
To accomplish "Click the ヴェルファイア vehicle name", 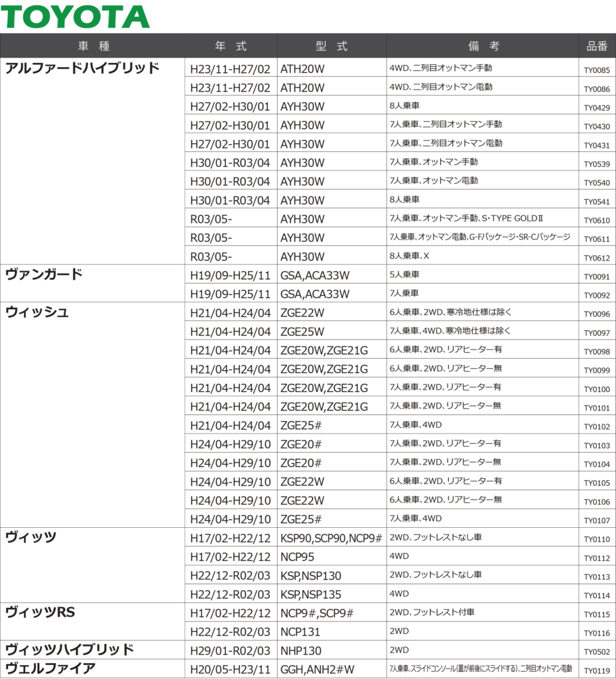I will pos(50,668).
